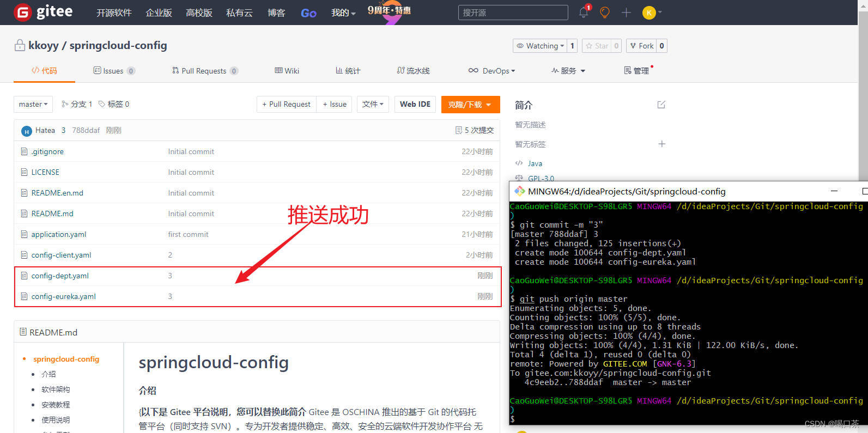Open the user avatar K menu
868x433 pixels.
pyautogui.click(x=652, y=12)
